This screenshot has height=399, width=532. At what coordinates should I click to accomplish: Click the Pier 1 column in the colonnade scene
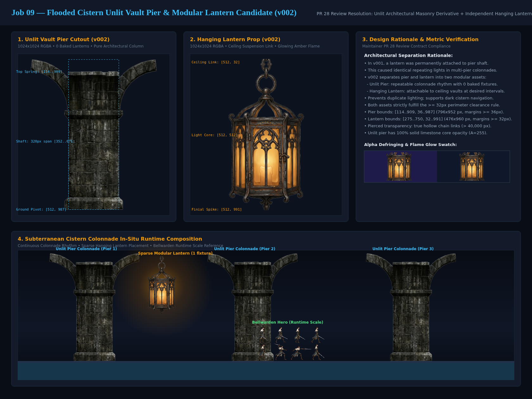(94, 307)
